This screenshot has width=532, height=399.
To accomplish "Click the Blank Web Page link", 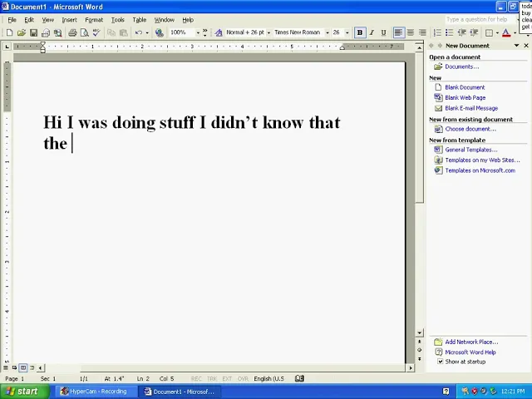I will pyautogui.click(x=465, y=97).
